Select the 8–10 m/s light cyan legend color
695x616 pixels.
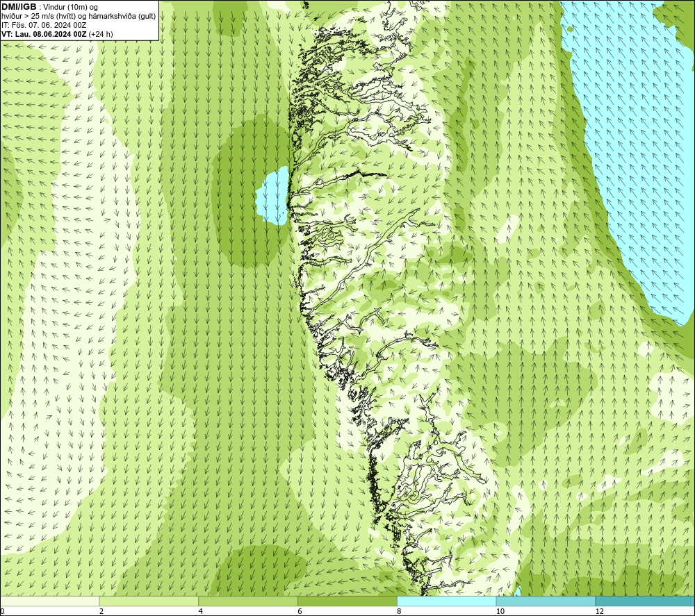[447, 601]
